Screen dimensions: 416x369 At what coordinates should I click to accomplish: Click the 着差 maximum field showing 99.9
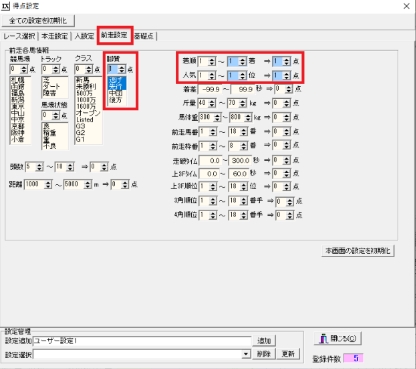click(x=242, y=89)
